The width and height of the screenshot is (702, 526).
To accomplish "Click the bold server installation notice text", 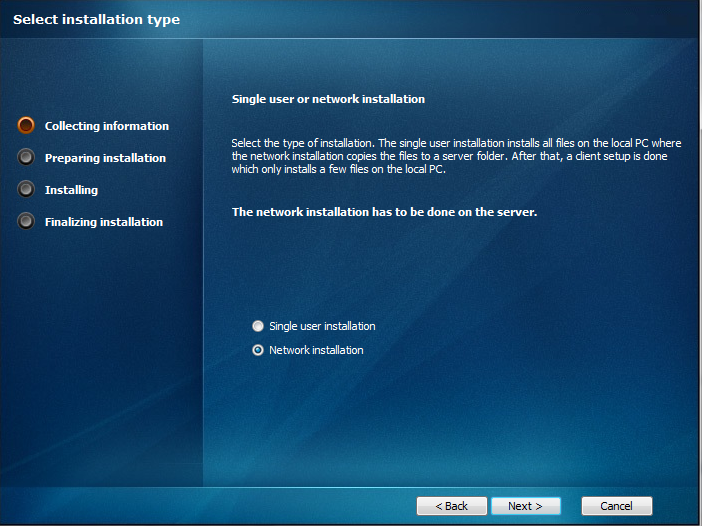I will pyautogui.click(x=384, y=212).
